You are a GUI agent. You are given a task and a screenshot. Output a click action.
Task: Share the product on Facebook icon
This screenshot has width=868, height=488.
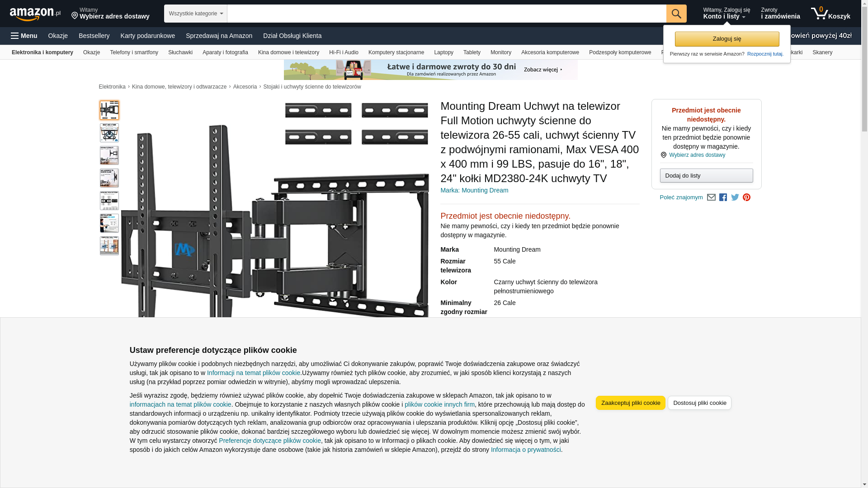[723, 197]
